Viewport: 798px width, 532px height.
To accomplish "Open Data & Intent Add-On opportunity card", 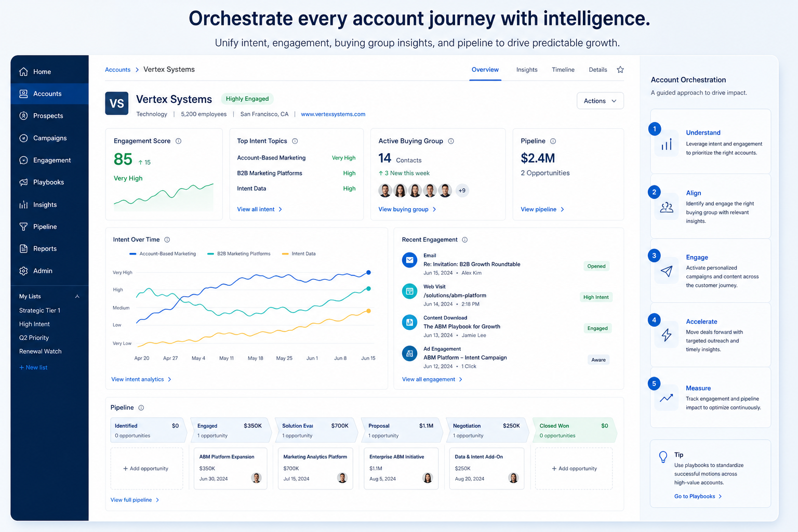I will tap(487, 469).
